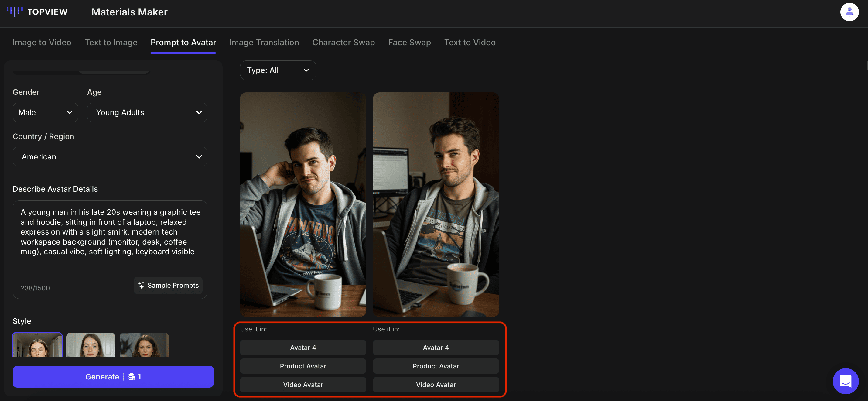Open the Gender dropdown showing Male

pyautogui.click(x=45, y=112)
